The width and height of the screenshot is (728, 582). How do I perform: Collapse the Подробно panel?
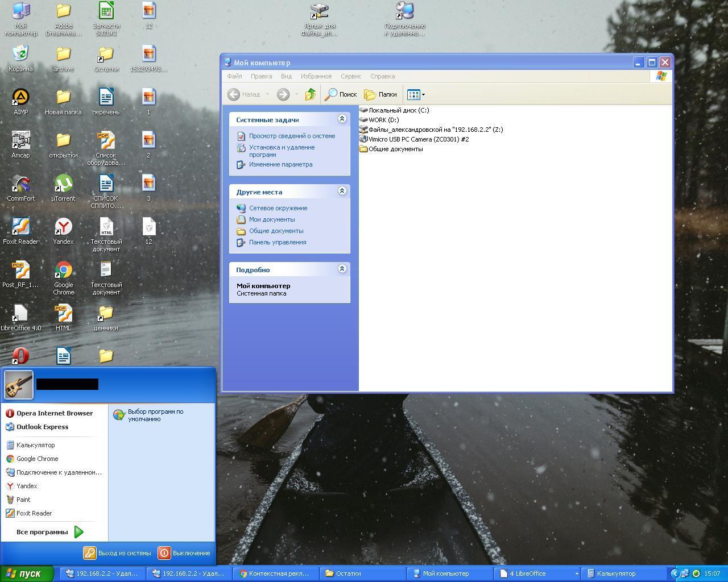342,269
